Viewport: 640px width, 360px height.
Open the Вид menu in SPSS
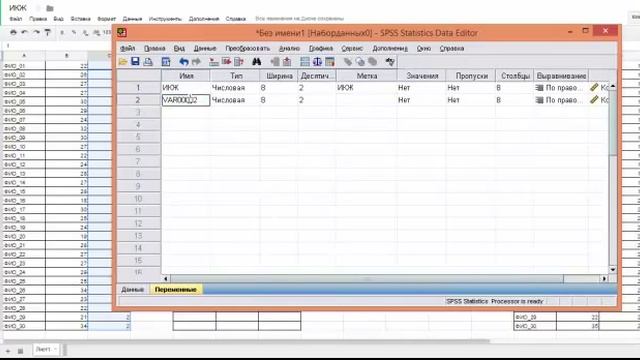click(179, 48)
